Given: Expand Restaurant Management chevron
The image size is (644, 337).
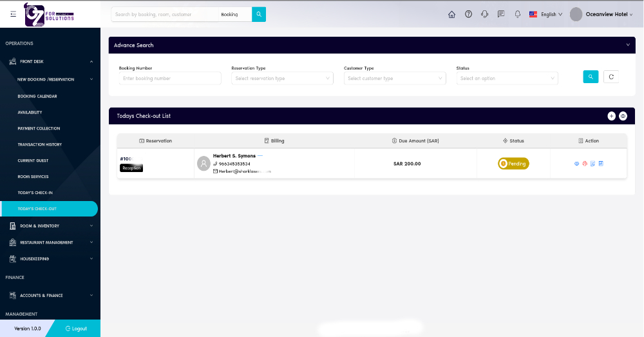Looking at the screenshot, I should tap(91, 242).
